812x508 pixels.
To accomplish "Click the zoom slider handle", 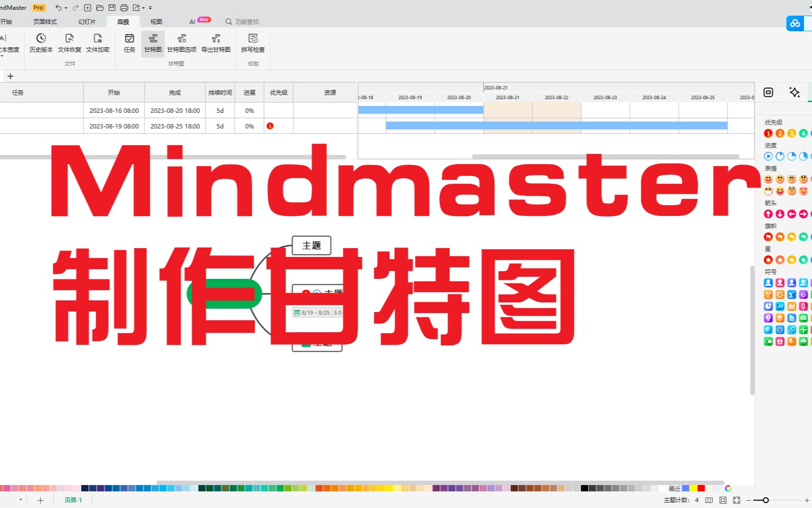I will 766,500.
